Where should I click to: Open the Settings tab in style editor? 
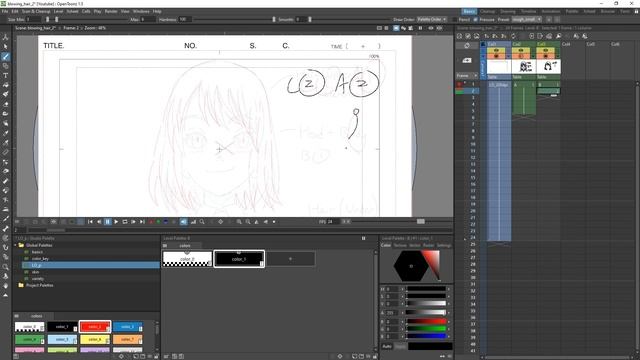pos(444,245)
